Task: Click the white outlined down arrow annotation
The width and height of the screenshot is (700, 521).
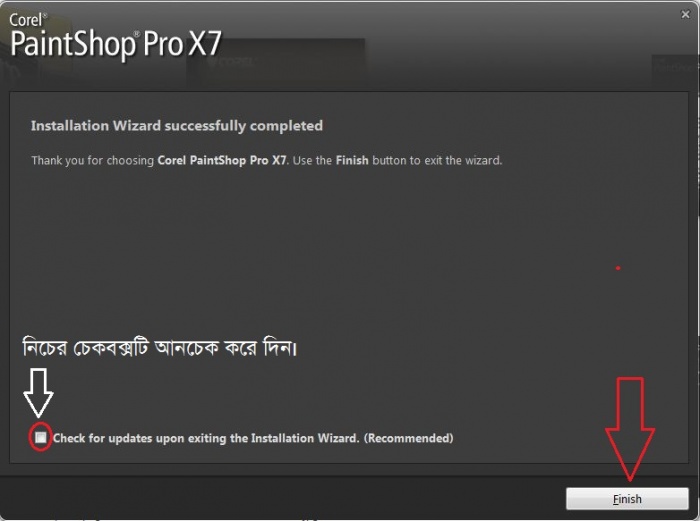Action: (38, 392)
